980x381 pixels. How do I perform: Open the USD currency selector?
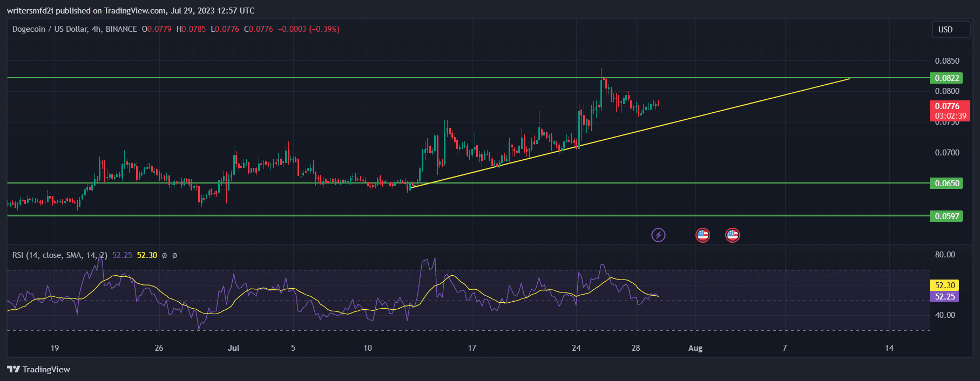(950, 29)
